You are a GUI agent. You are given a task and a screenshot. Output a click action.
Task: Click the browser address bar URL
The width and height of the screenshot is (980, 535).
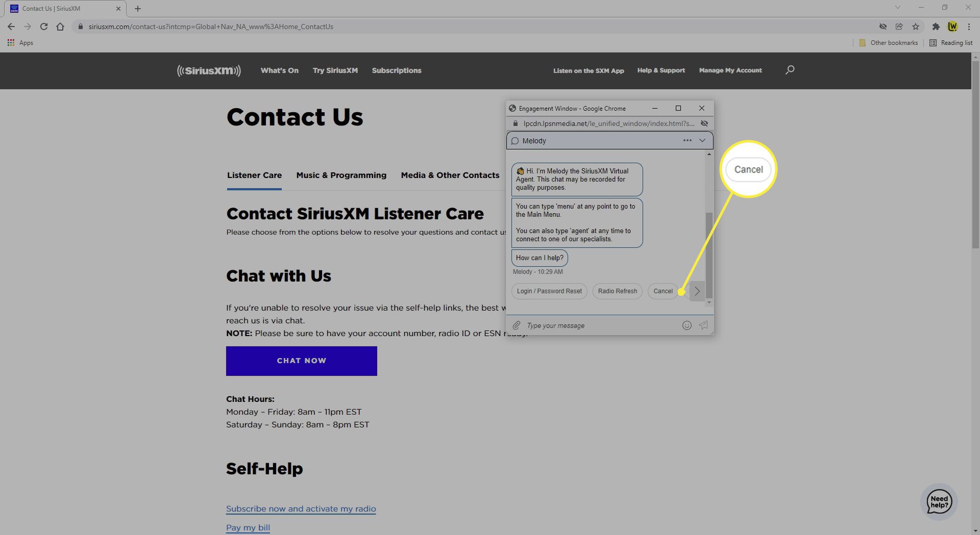(x=211, y=27)
